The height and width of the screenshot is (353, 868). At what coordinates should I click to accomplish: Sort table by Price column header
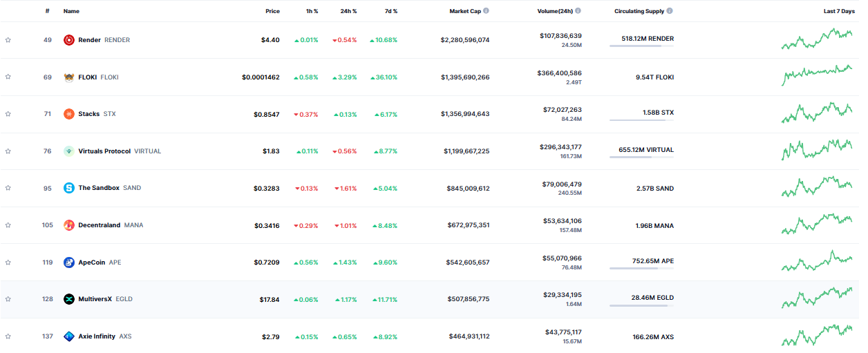pyautogui.click(x=272, y=11)
